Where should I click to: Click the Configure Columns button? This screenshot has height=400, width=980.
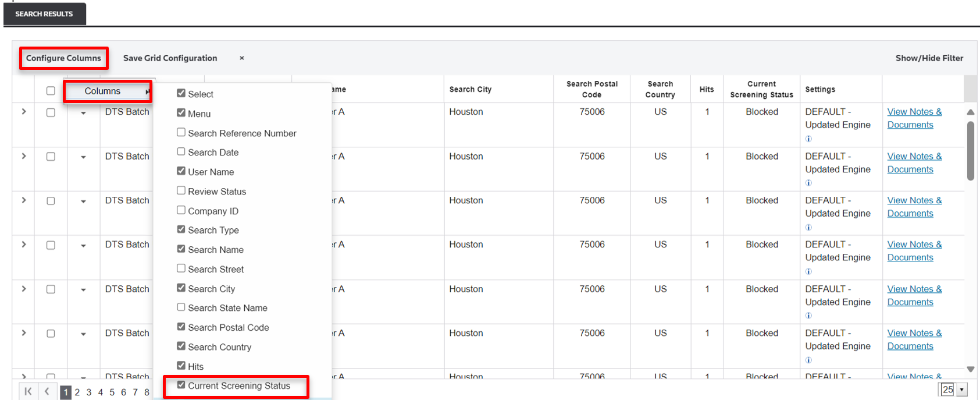click(63, 58)
